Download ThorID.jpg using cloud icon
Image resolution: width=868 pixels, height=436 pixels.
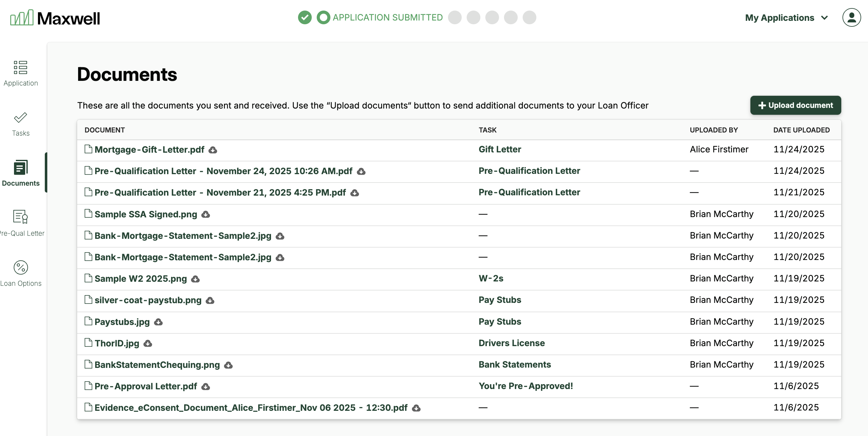click(x=147, y=344)
